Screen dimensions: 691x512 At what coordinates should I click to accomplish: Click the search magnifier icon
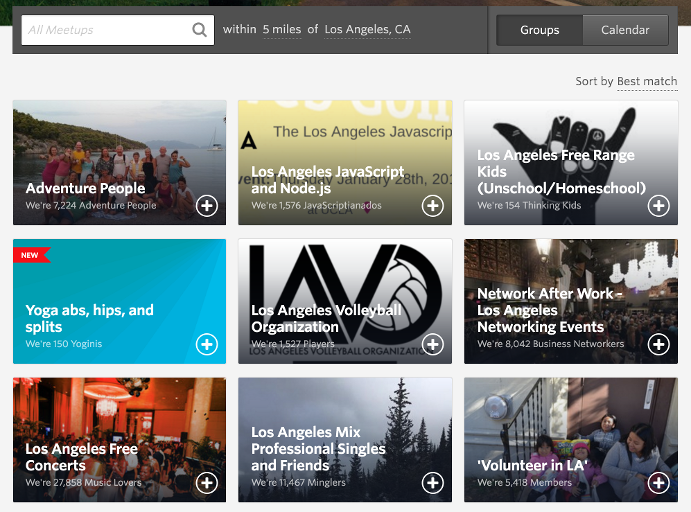click(x=199, y=30)
